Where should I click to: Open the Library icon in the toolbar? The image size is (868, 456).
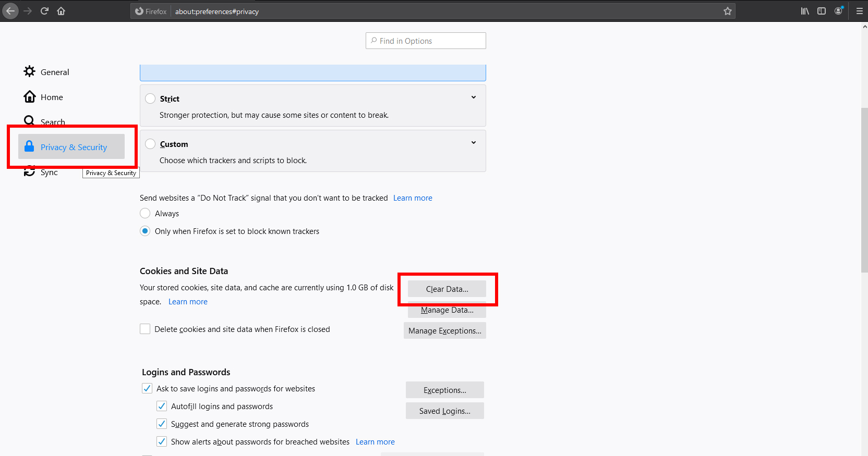click(x=805, y=11)
